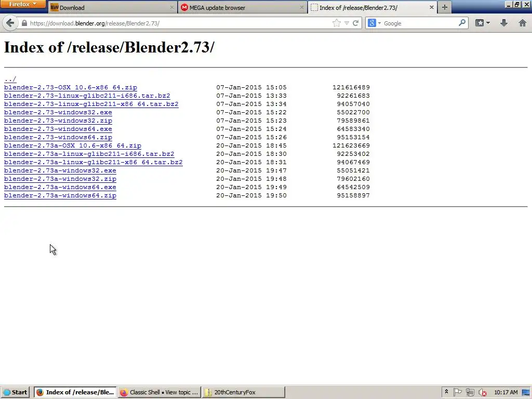Click the 10:17 AM system clock
Viewport: 532px width, 399px height.
pos(506,392)
